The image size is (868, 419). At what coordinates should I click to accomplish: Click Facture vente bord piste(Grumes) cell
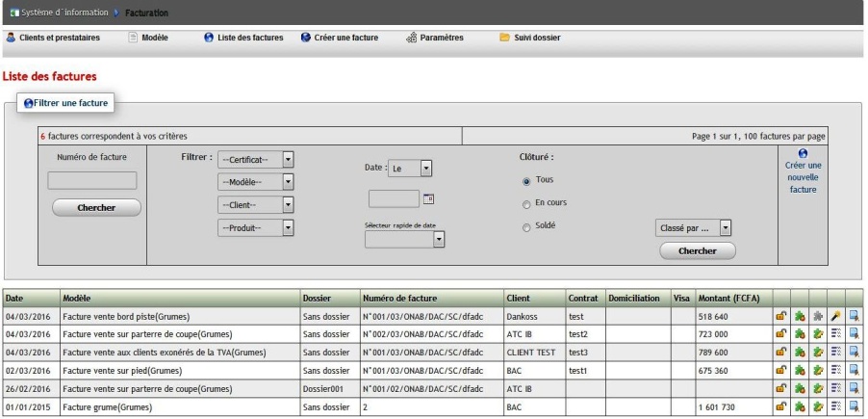pos(181,317)
